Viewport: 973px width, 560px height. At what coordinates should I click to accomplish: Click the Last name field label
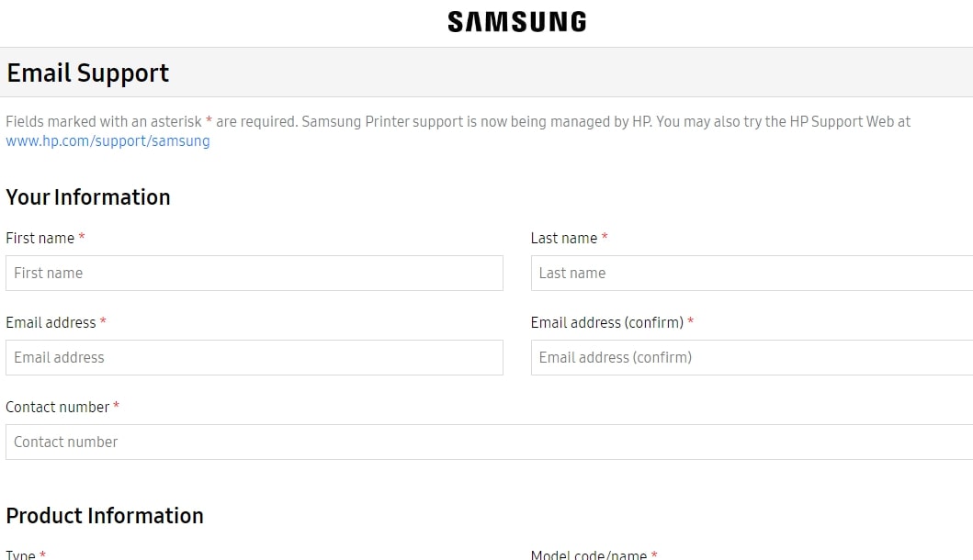563,238
